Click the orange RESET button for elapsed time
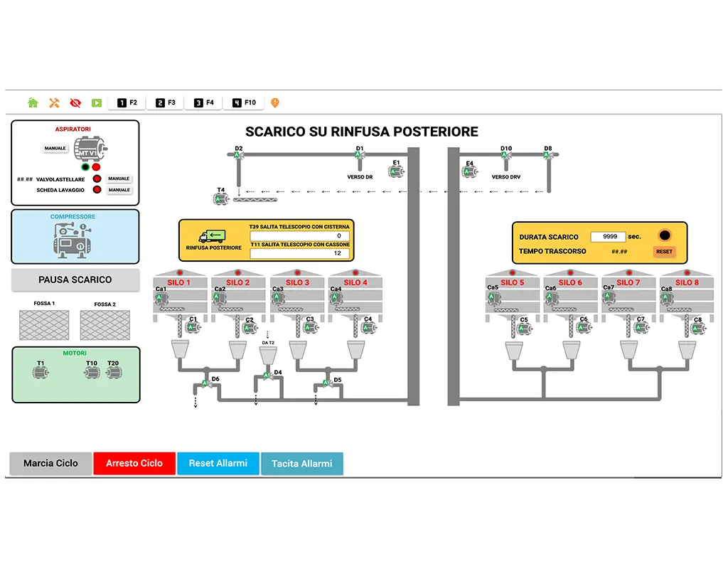This screenshot has height=569, width=728. coord(664,251)
